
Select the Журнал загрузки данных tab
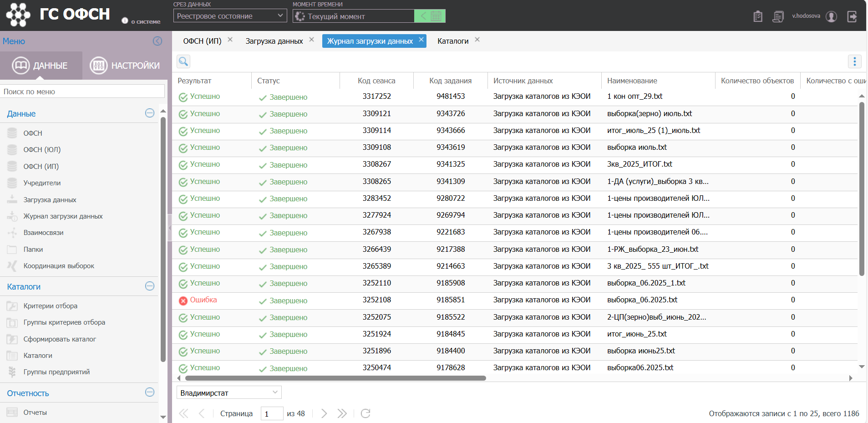click(x=370, y=41)
